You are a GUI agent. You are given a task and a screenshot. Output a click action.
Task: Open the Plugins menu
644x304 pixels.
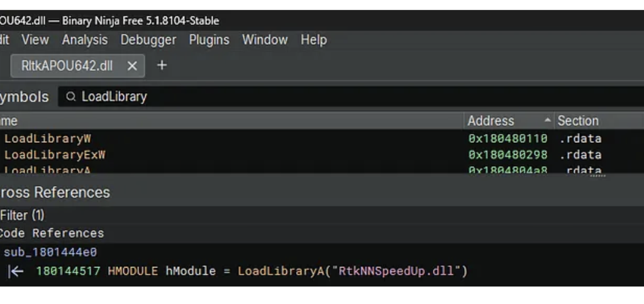pos(209,40)
